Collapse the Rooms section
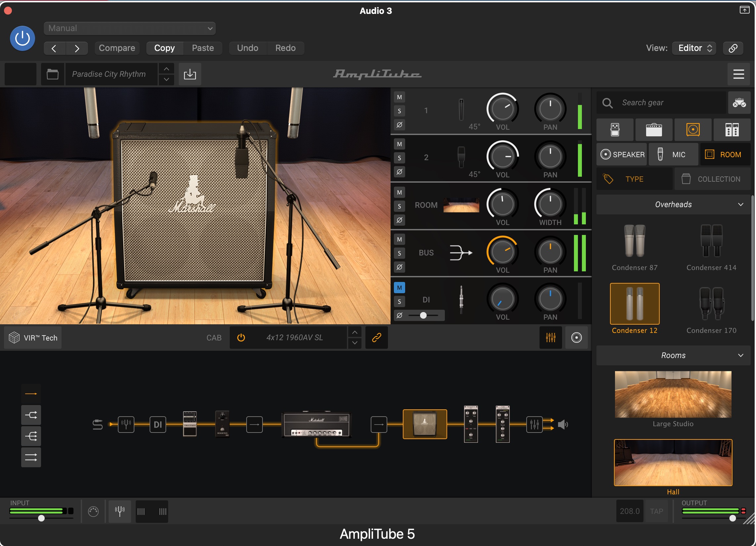 point(673,355)
